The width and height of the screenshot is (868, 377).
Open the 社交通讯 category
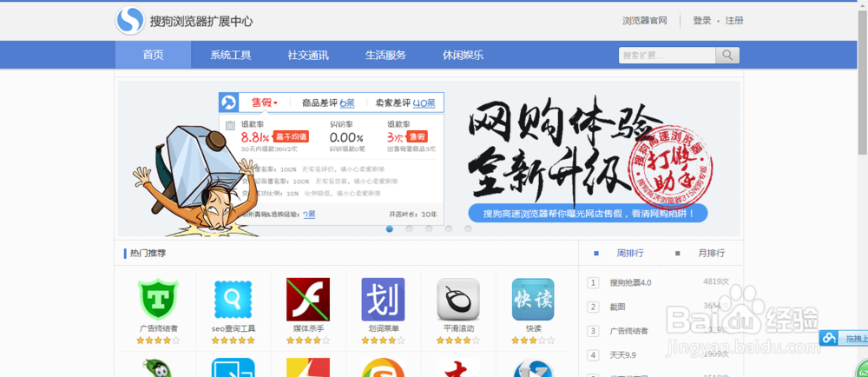tap(308, 55)
